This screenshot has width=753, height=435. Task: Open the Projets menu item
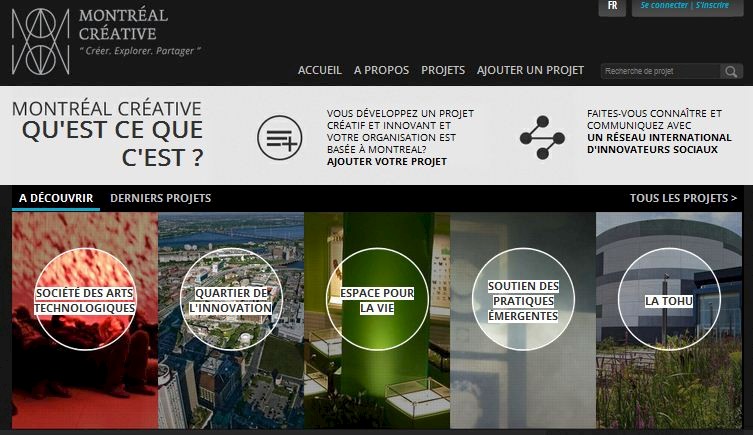pos(443,70)
